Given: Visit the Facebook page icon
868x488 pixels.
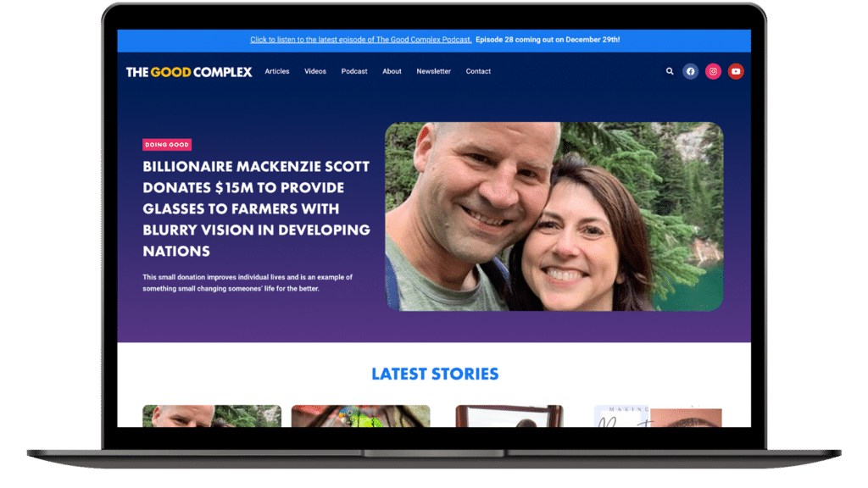Looking at the screenshot, I should pos(690,71).
